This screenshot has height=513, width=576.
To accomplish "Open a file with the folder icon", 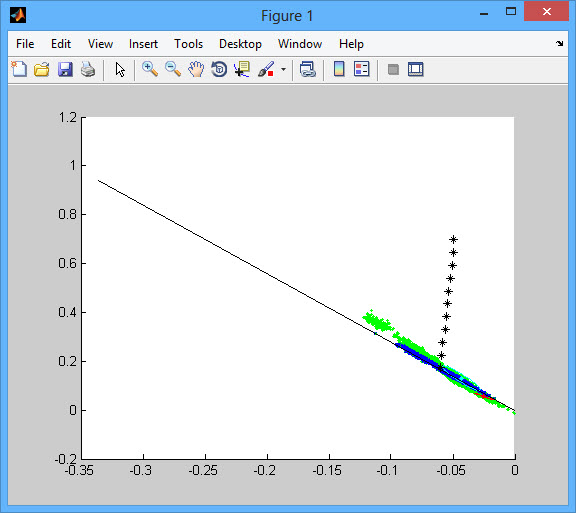I will [42, 69].
